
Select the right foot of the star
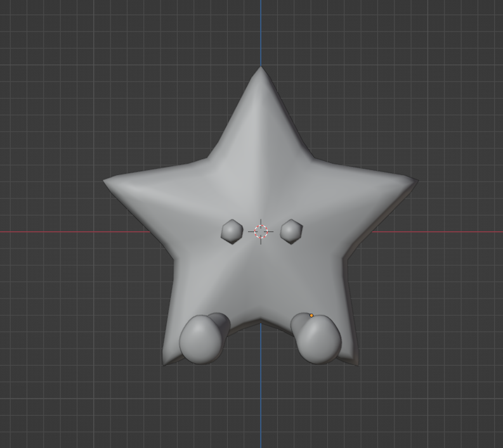pyautogui.click(x=317, y=338)
